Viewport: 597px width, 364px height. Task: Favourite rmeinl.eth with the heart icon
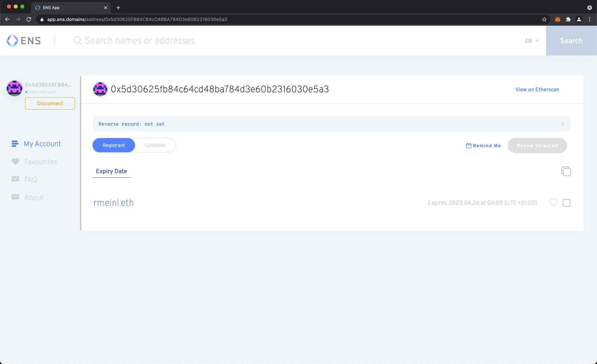click(553, 203)
